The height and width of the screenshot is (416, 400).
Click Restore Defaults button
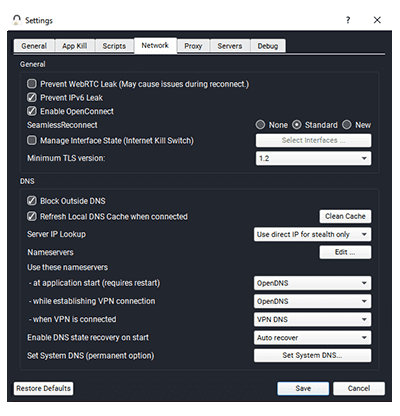pyautogui.click(x=44, y=388)
